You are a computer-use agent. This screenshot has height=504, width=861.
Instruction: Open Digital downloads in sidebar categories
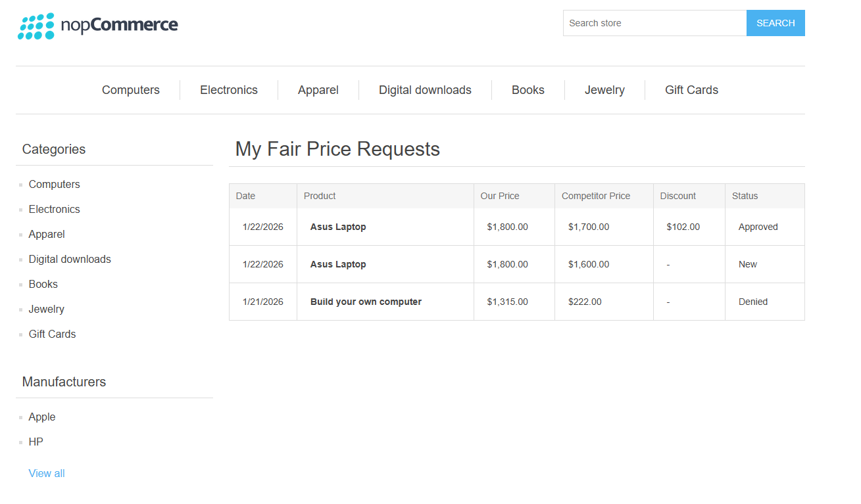(70, 260)
